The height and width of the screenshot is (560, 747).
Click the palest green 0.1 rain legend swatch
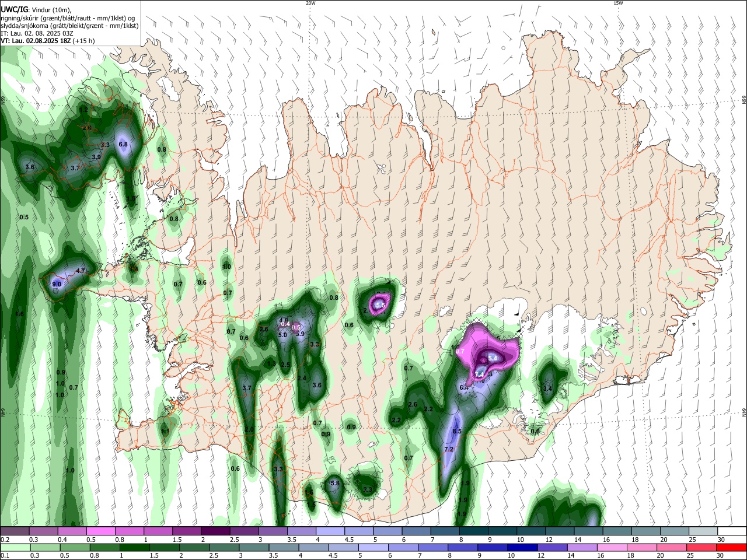pos(15,547)
